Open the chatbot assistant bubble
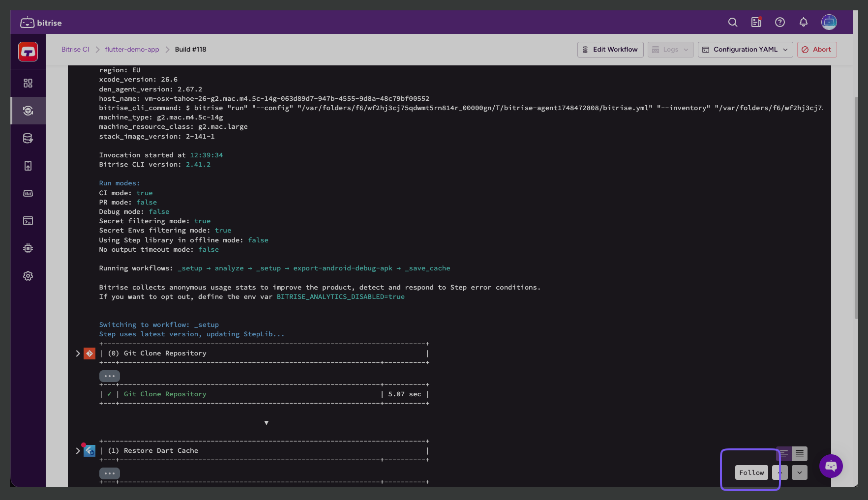Image resolution: width=868 pixels, height=500 pixels. tap(831, 466)
